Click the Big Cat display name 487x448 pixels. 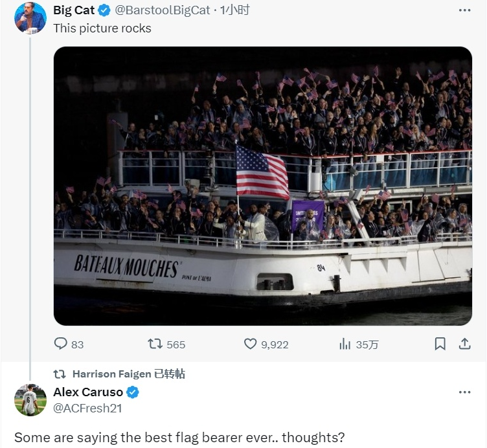click(74, 10)
